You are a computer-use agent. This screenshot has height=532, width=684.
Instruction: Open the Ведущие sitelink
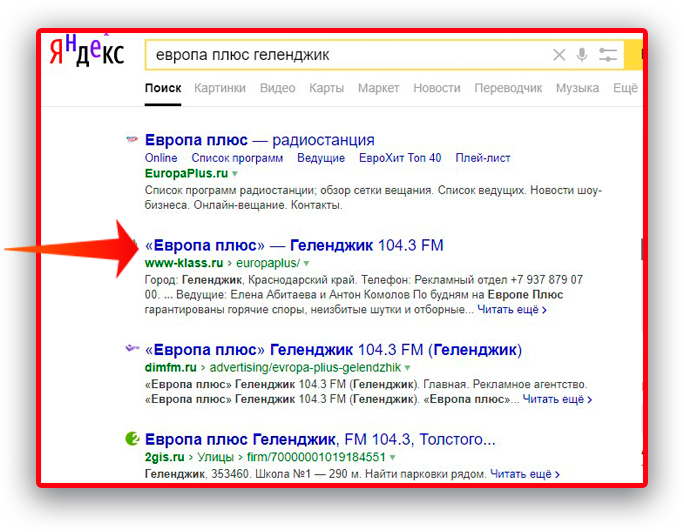tap(321, 158)
